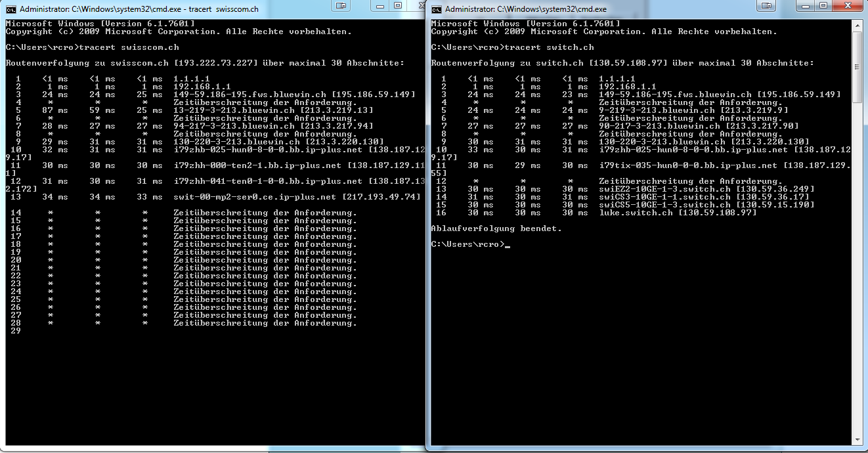The image size is (868, 453).
Task: Click the scroll up arrow in the right console
Action: click(x=857, y=26)
